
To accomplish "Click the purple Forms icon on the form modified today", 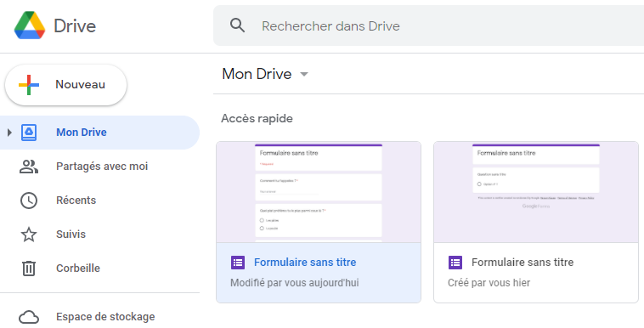I will (238, 263).
